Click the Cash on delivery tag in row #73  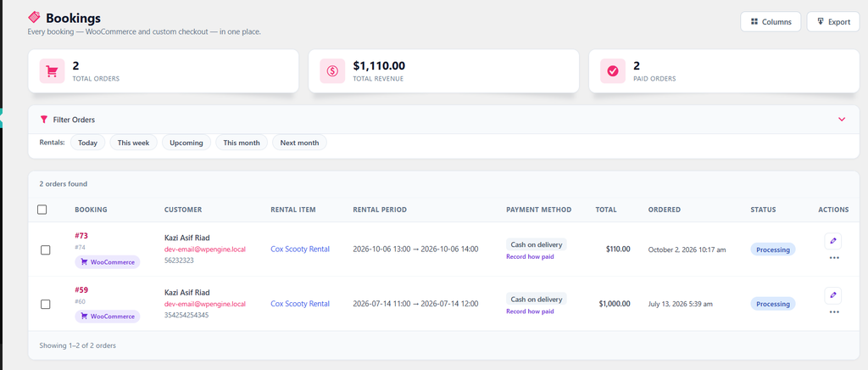click(x=537, y=244)
